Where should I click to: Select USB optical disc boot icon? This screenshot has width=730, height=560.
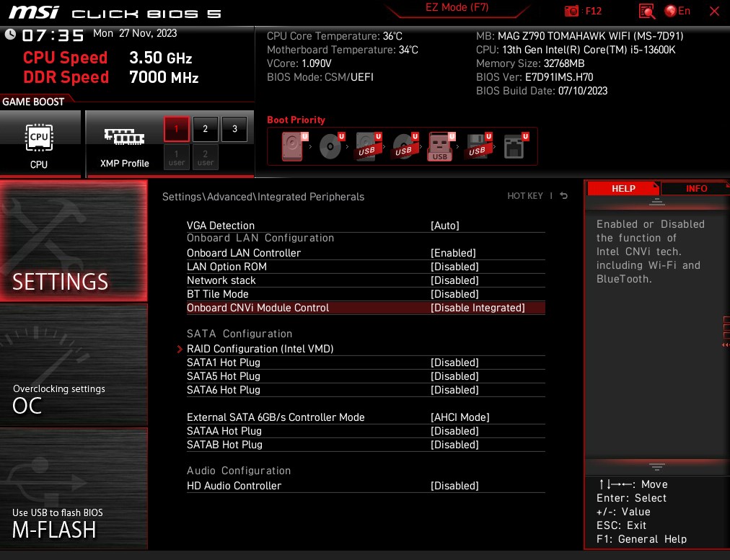(x=405, y=146)
